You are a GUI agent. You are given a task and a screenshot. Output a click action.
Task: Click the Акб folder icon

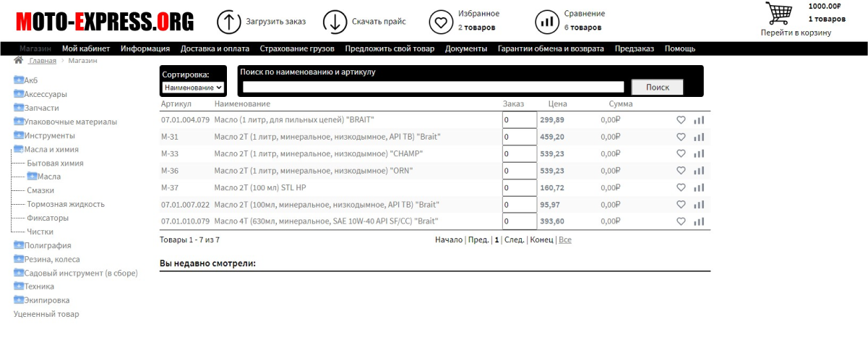(x=19, y=80)
